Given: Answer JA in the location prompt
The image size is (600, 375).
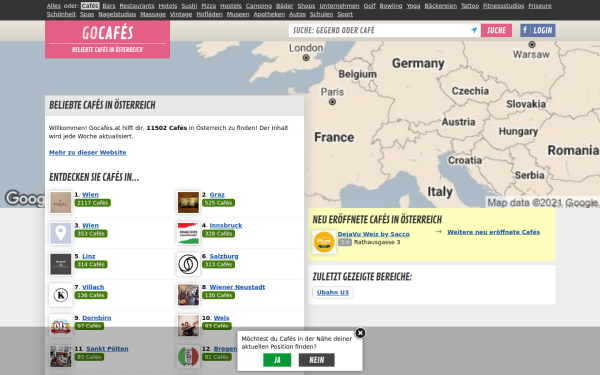Looking at the screenshot, I should point(277,360).
